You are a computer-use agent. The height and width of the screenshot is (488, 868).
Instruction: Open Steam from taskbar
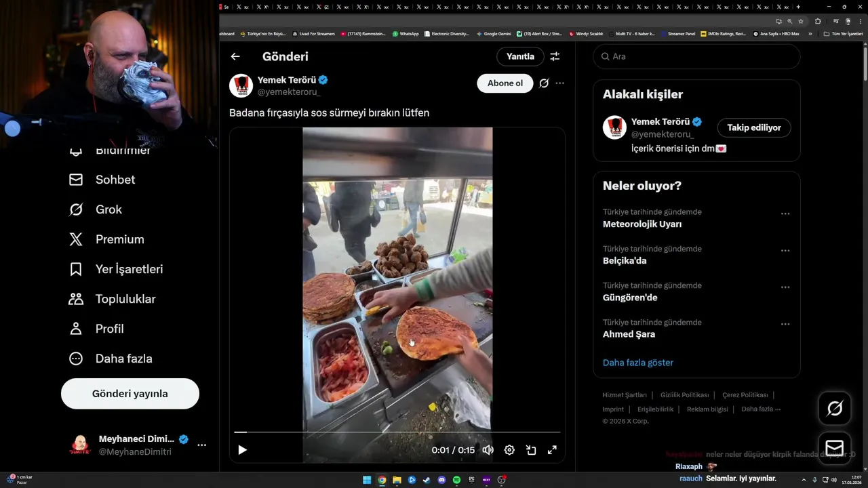click(427, 480)
